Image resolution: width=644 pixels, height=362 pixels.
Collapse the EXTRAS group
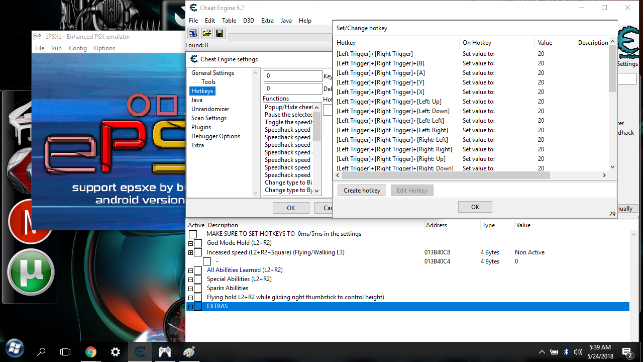(190, 307)
